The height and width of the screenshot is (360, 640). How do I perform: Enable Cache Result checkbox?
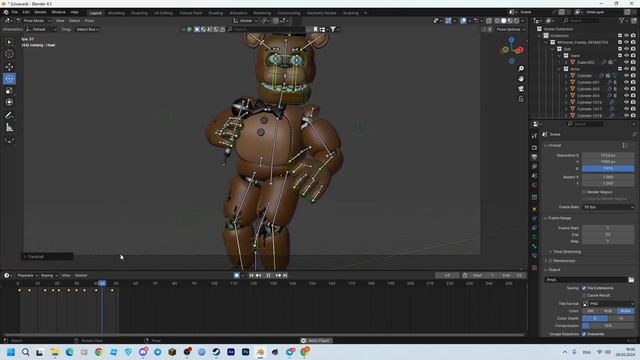[584, 295]
